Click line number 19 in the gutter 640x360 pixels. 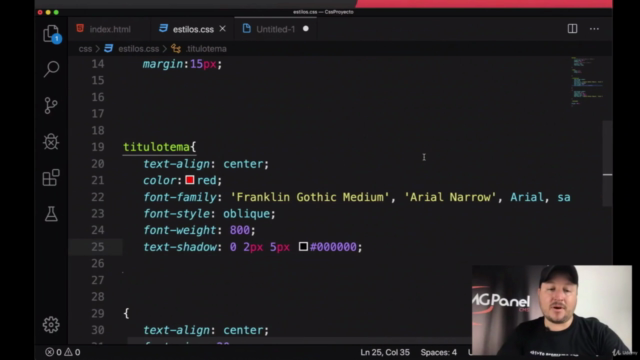(x=98, y=147)
